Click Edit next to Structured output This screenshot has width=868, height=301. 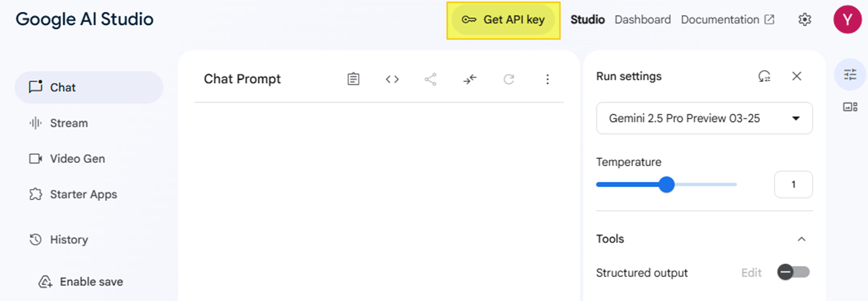click(x=751, y=273)
